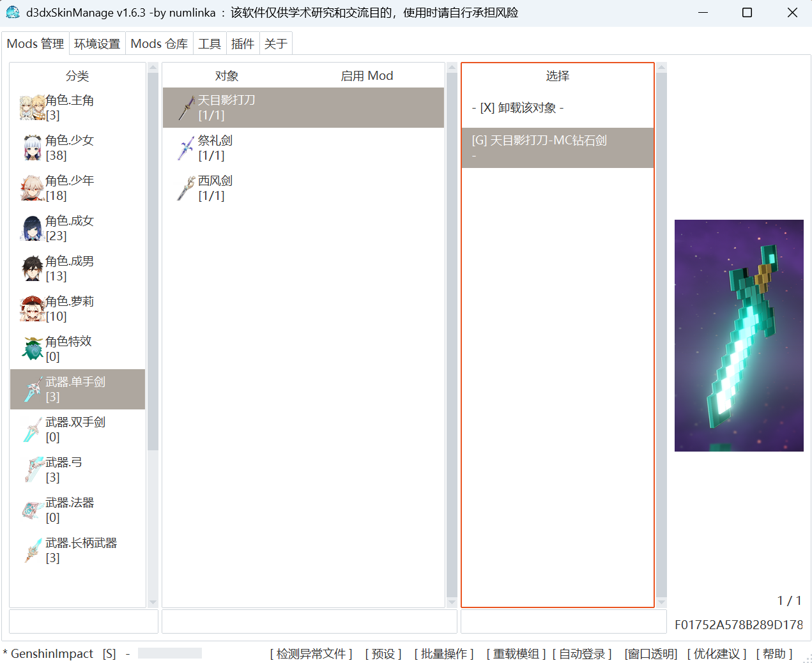Click the 角色.少年 avatar icon
This screenshot has width=812, height=663.
pyautogui.click(x=32, y=188)
